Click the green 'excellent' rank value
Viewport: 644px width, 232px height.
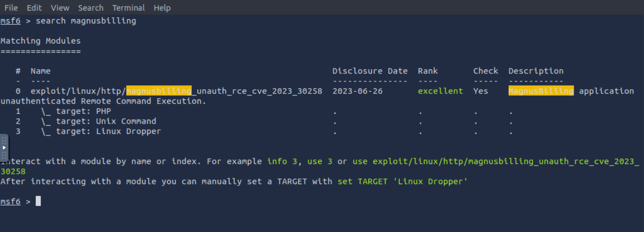coord(441,91)
